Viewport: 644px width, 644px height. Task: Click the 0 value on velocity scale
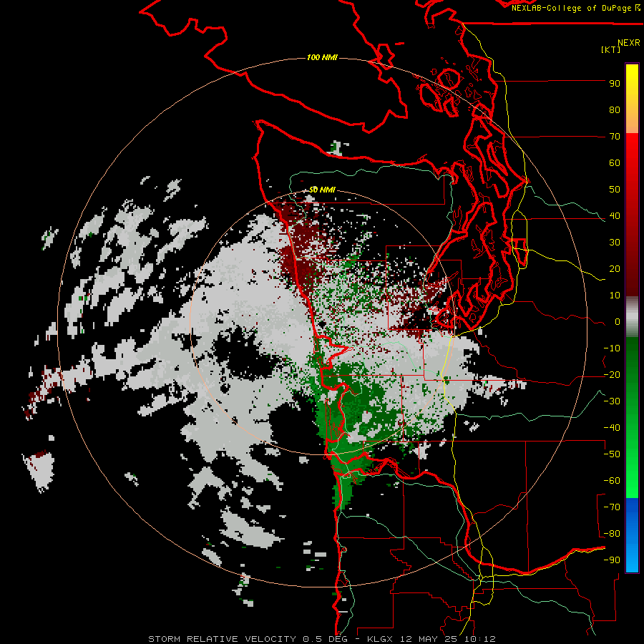click(618, 321)
